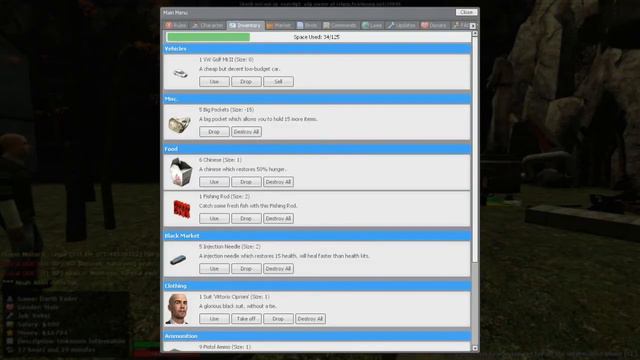Drop the Fishing Rod
Viewport: 640px width, 360px height.
[246, 218]
